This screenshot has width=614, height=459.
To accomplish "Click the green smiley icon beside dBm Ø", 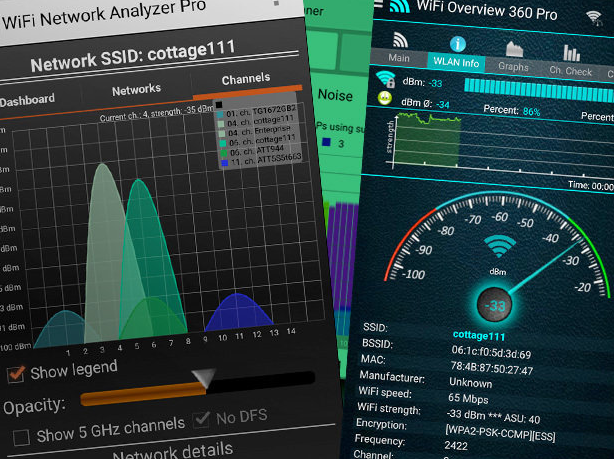I will coord(385,98).
